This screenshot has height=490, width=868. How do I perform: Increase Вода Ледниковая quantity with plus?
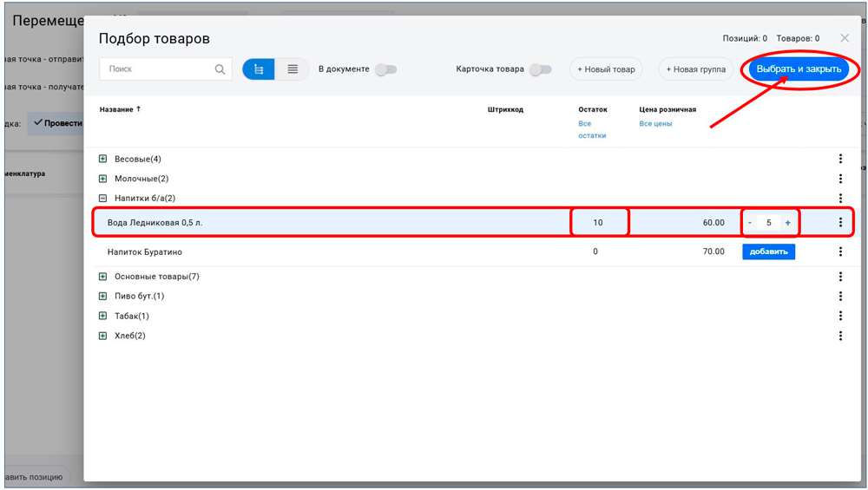[x=788, y=223]
